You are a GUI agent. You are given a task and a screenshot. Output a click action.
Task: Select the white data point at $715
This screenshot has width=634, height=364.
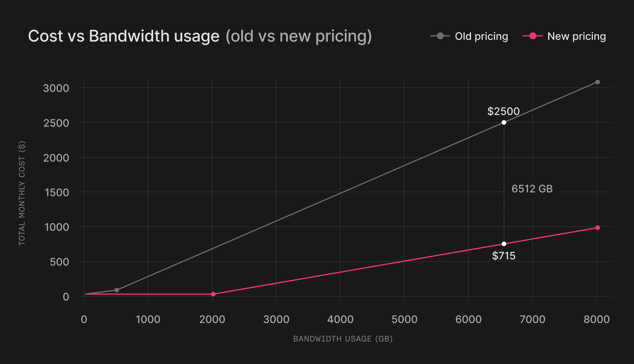(x=504, y=244)
